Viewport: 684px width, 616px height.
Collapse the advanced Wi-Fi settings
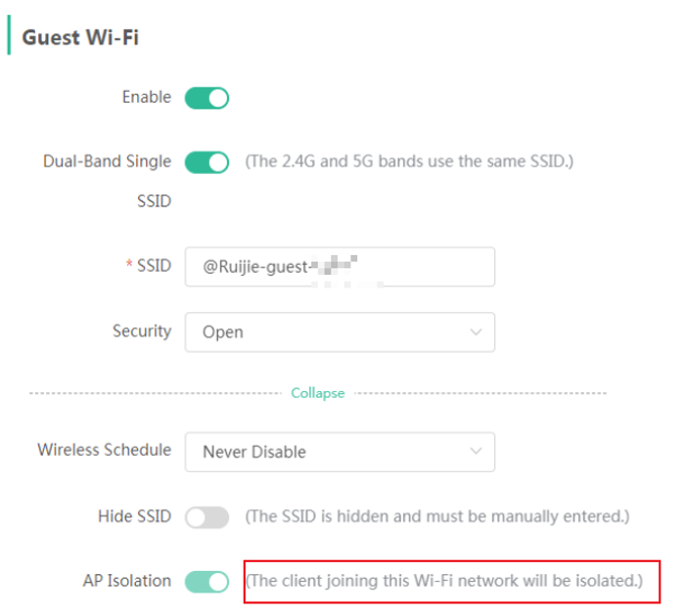[318, 393]
